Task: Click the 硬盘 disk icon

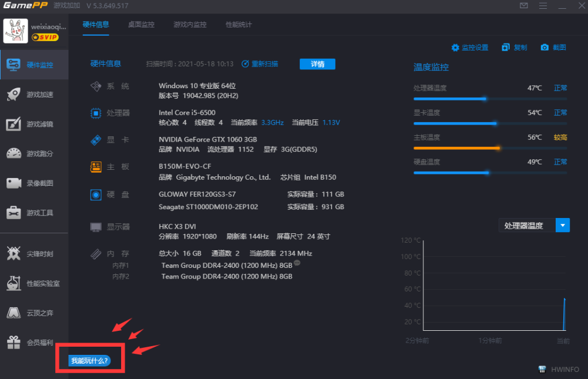Action: pos(96,194)
